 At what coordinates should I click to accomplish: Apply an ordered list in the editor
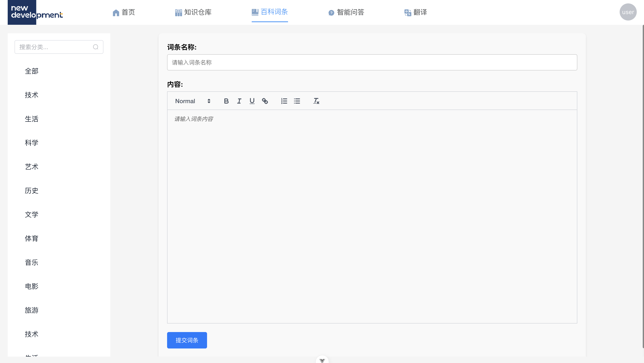point(284,101)
